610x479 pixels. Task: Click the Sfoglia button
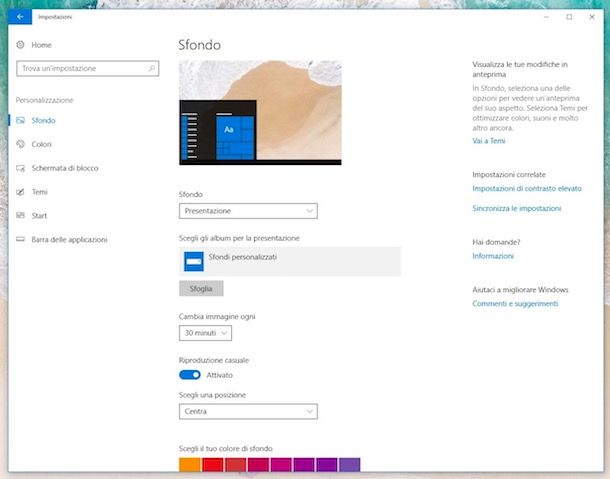tap(201, 288)
